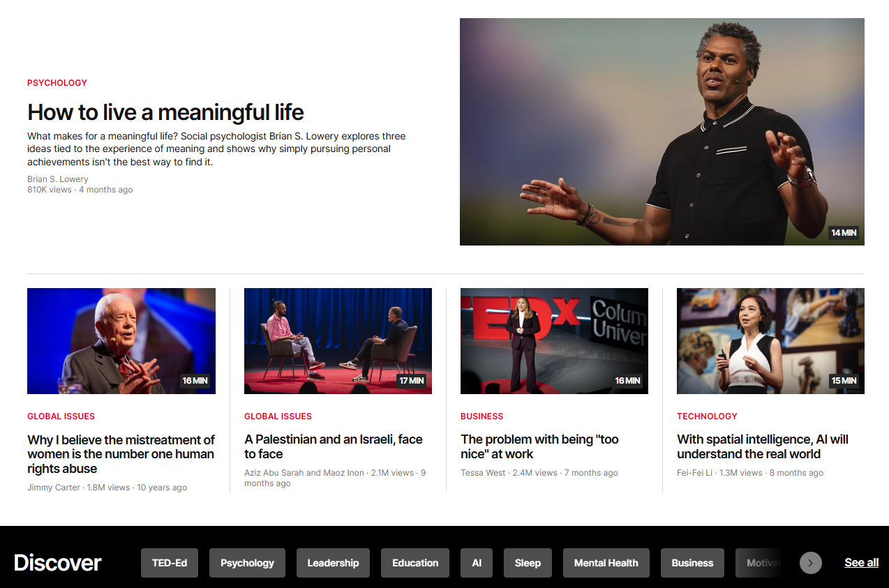889x588 pixels.
Task: Open the Palestinian and Israeli talk thumbnail
Action: coord(338,341)
